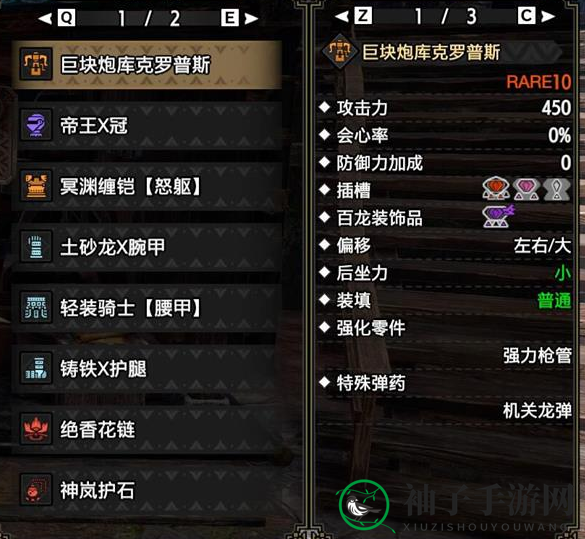Select the talisman icon for 神岚护石
Viewport: 585px width, 539px height.
point(36,490)
